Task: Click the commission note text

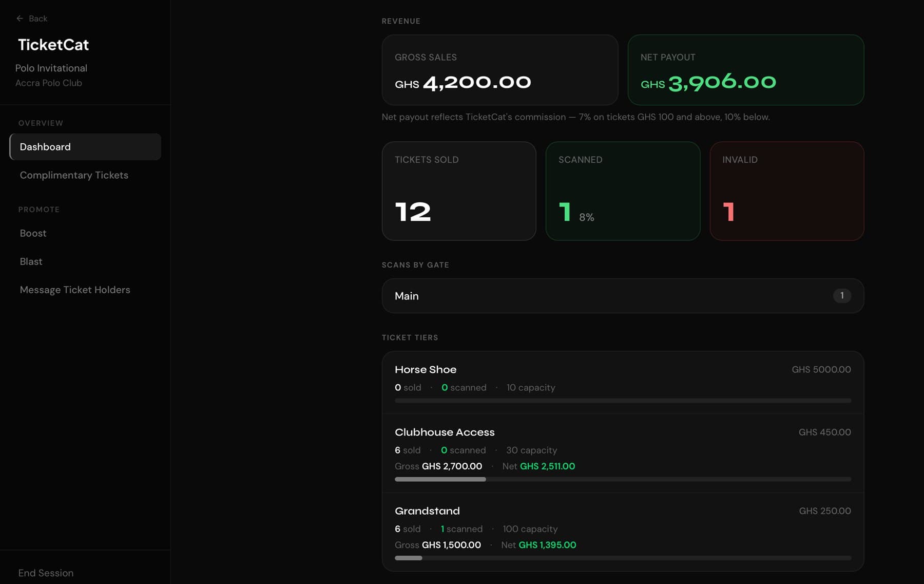Action: (575, 117)
